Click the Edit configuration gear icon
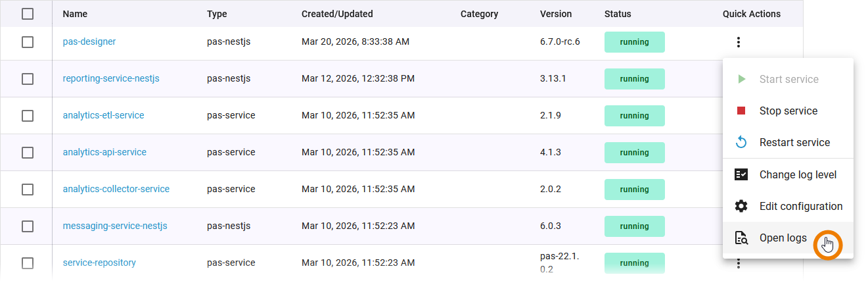 741,206
